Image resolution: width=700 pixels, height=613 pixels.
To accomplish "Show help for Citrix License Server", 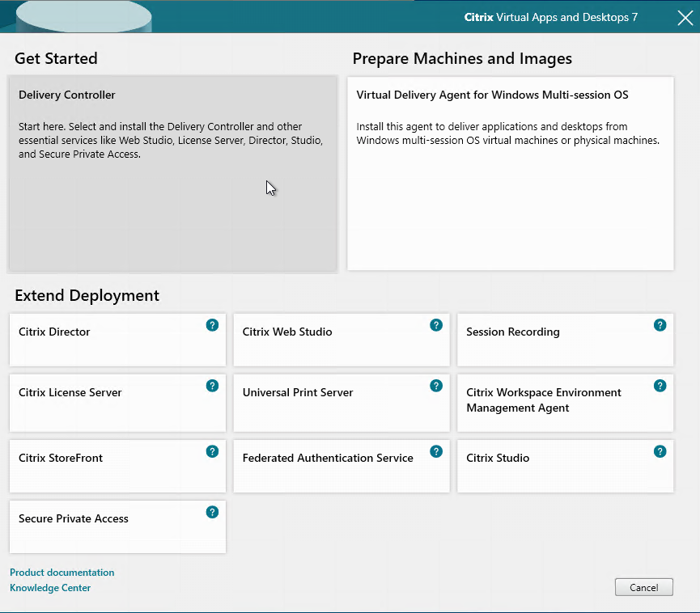I will (x=212, y=386).
